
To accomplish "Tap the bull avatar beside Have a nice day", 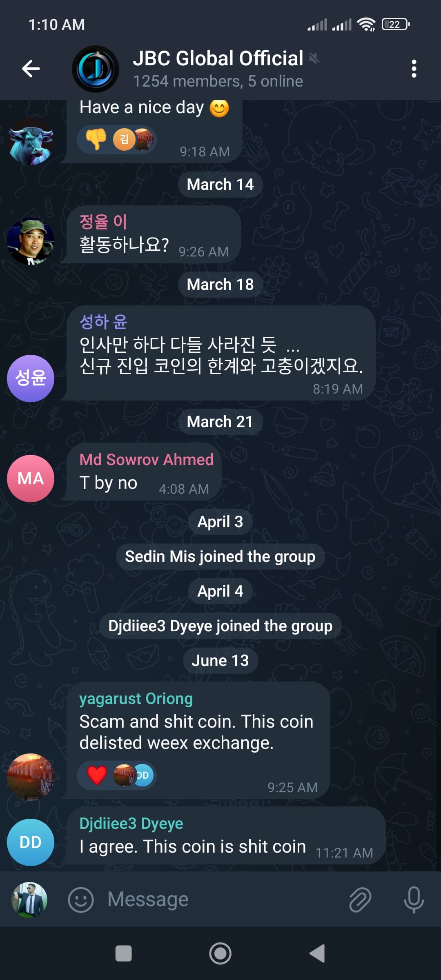I will (31, 142).
